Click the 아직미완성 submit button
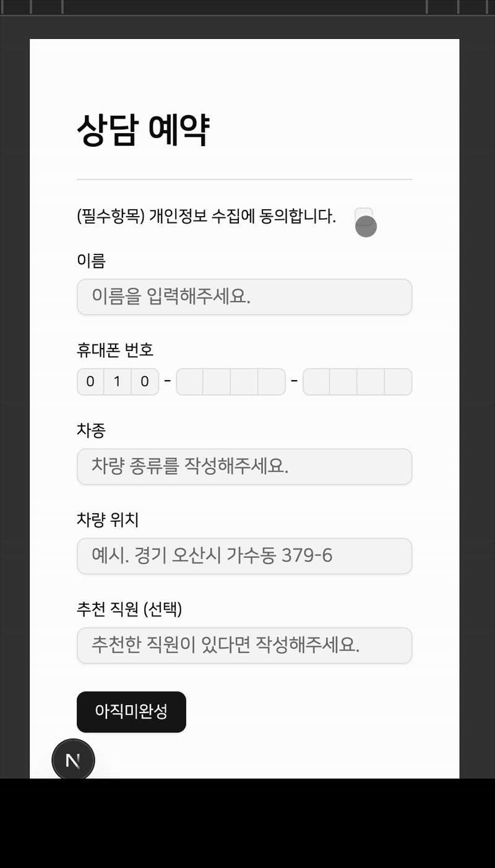The width and height of the screenshot is (495, 868). (x=131, y=712)
